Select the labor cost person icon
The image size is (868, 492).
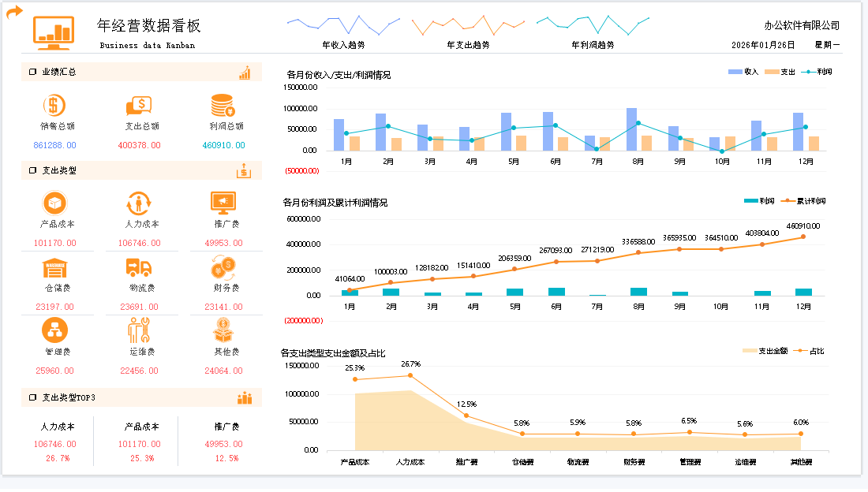pos(138,203)
